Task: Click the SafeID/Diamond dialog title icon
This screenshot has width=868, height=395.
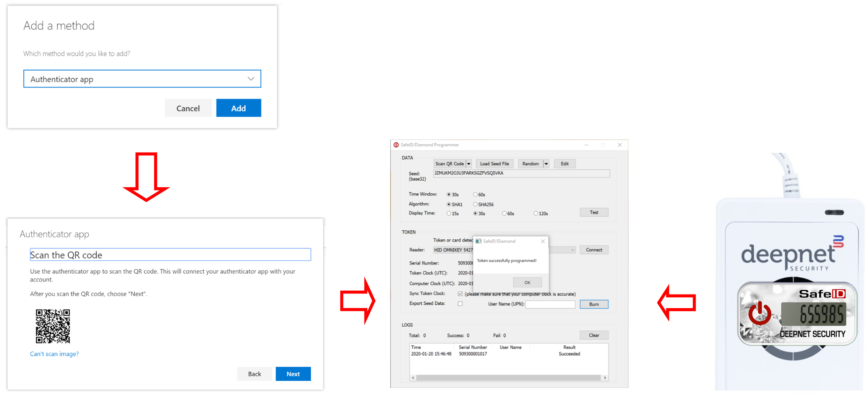Action: (478, 241)
